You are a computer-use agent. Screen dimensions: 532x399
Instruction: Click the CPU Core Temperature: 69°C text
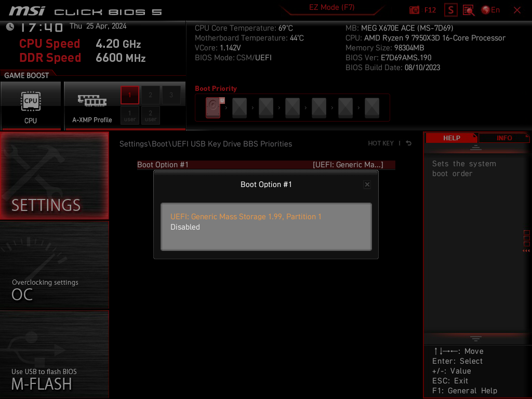pos(244,28)
